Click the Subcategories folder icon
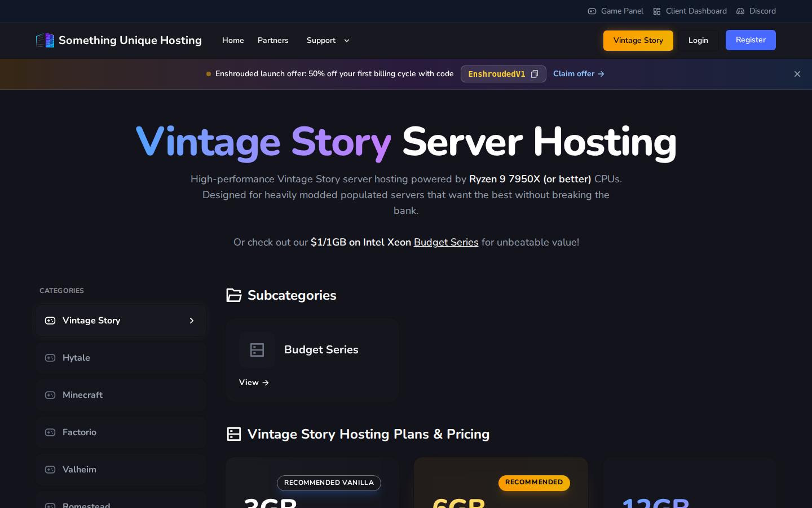This screenshot has width=812, height=508. (x=234, y=295)
